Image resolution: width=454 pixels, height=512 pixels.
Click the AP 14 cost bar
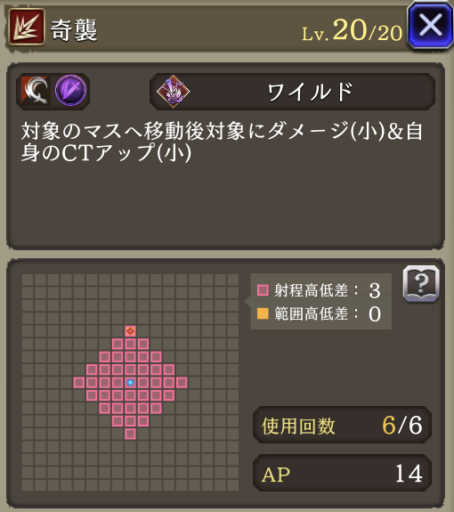click(342, 473)
